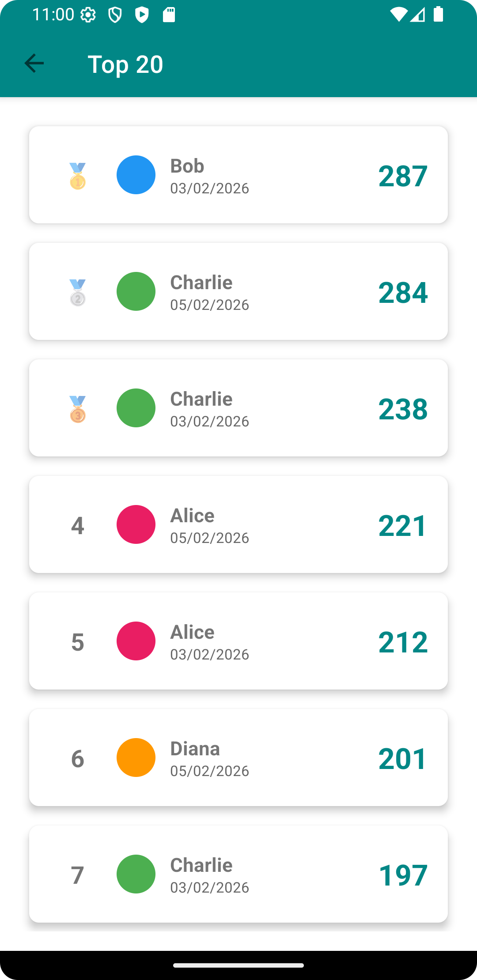Click Diana's orange avatar circle
The height and width of the screenshot is (980, 477).
point(136,758)
